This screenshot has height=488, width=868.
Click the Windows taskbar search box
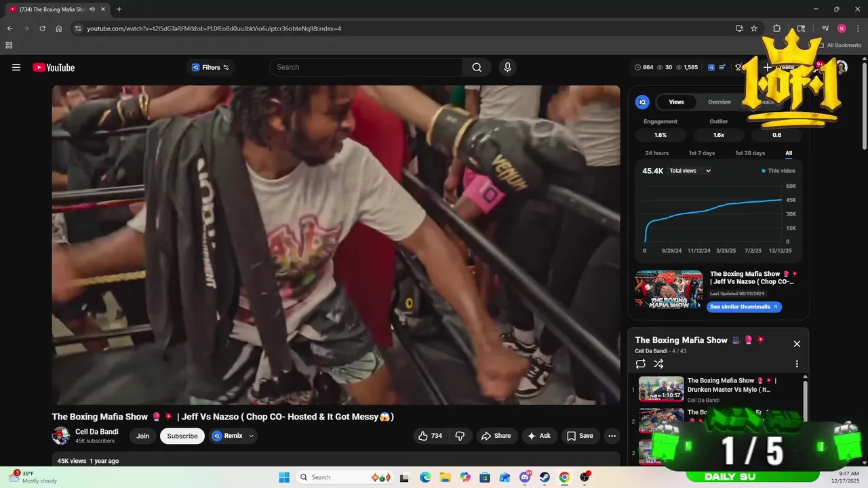click(343, 477)
